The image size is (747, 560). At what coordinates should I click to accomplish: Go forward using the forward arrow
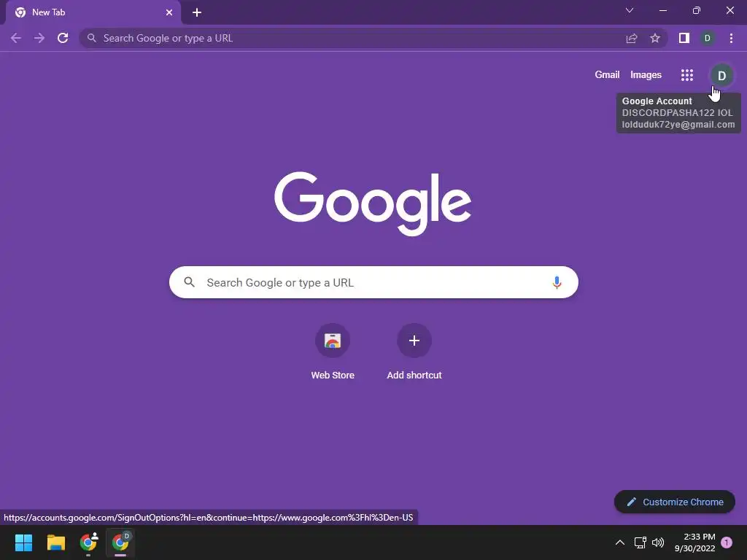point(39,38)
